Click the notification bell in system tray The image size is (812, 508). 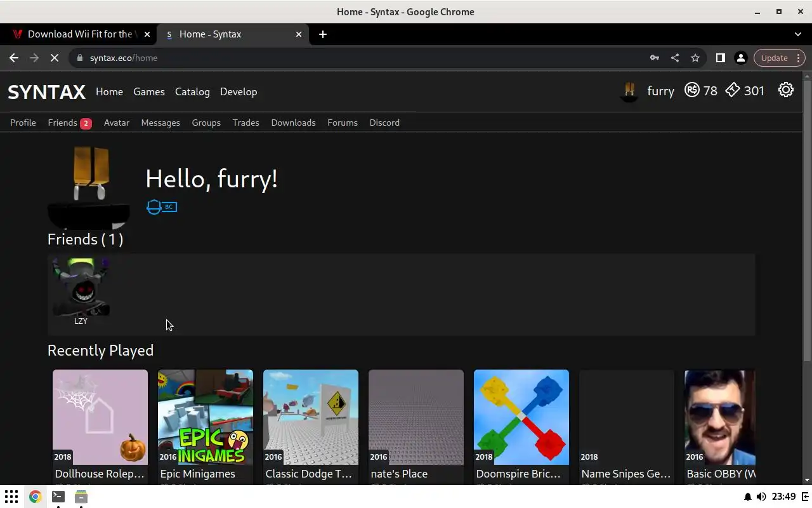[x=747, y=497]
